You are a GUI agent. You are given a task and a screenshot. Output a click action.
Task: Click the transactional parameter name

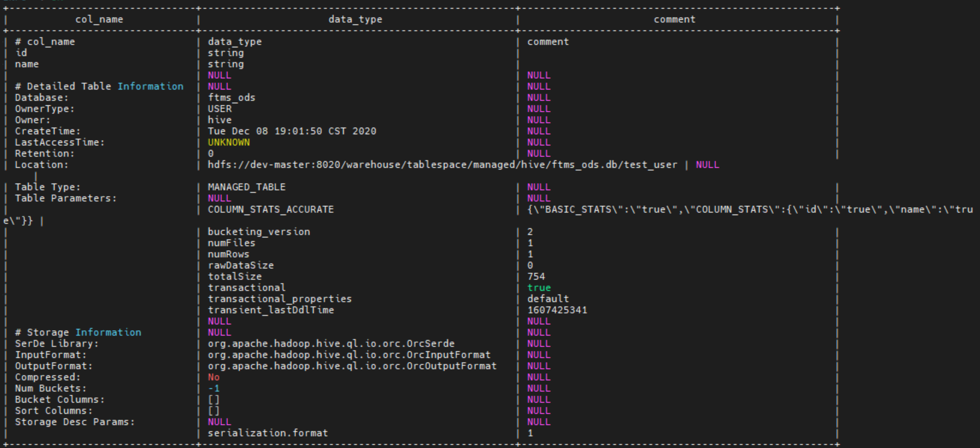247,288
